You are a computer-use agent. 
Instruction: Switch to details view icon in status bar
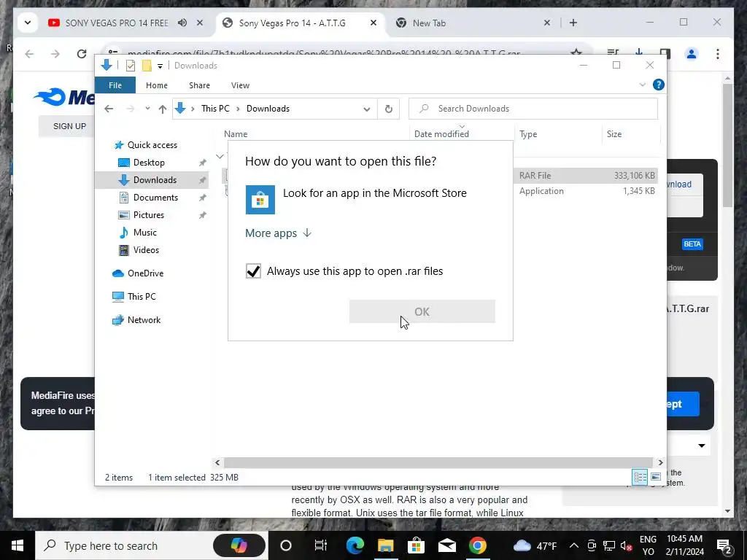click(640, 477)
